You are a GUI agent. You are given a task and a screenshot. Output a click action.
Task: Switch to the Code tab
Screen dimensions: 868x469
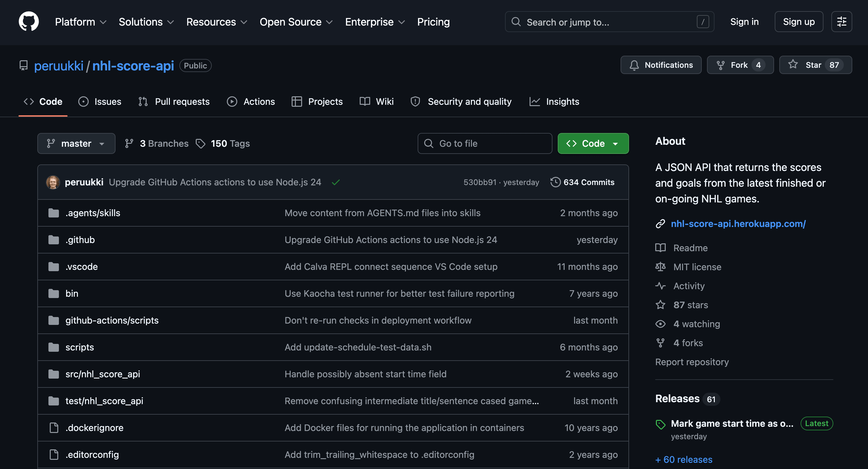click(x=43, y=102)
